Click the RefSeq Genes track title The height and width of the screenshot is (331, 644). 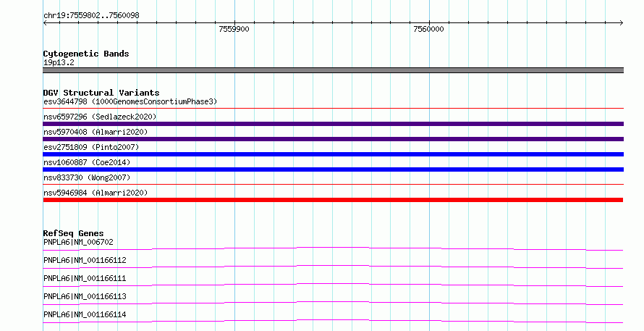[73, 233]
